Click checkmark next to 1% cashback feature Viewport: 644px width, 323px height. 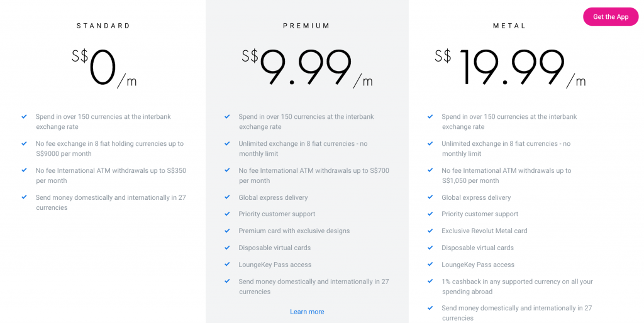430,281
